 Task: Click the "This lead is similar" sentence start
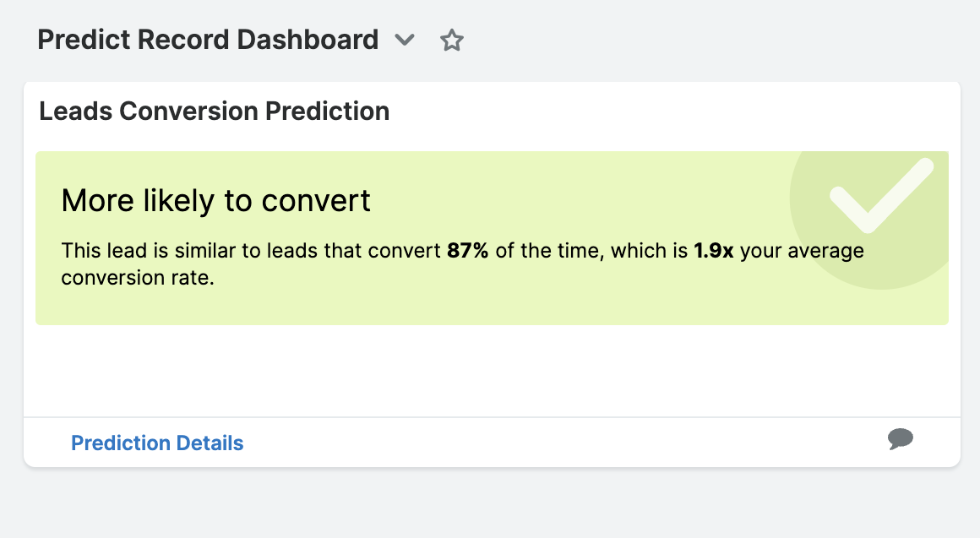click(x=127, y=251)
